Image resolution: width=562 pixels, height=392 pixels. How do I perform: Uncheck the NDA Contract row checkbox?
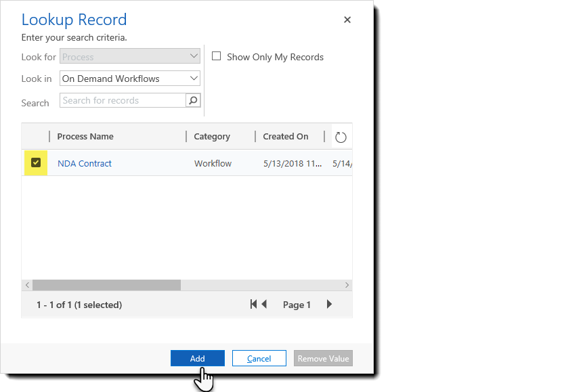click(35, 162)
